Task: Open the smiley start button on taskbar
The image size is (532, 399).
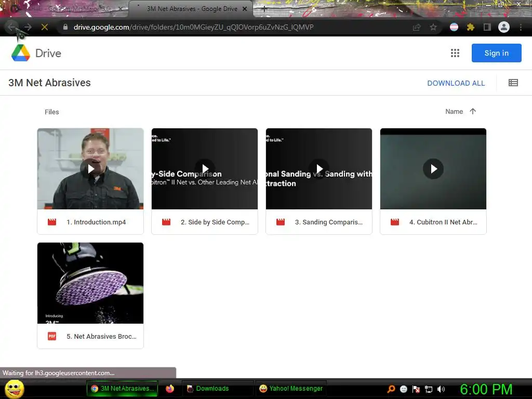Action: [x=15, y=389]
